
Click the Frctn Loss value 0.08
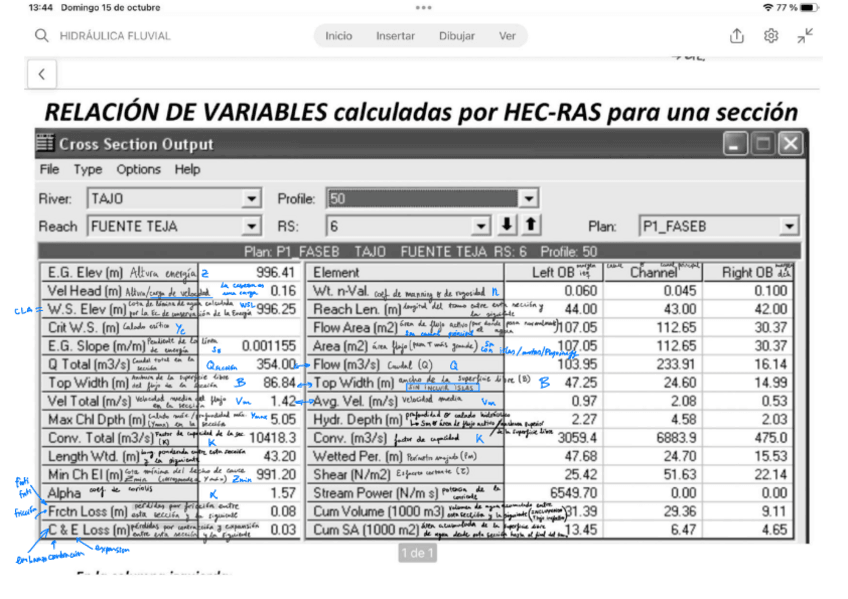point(283,511)
